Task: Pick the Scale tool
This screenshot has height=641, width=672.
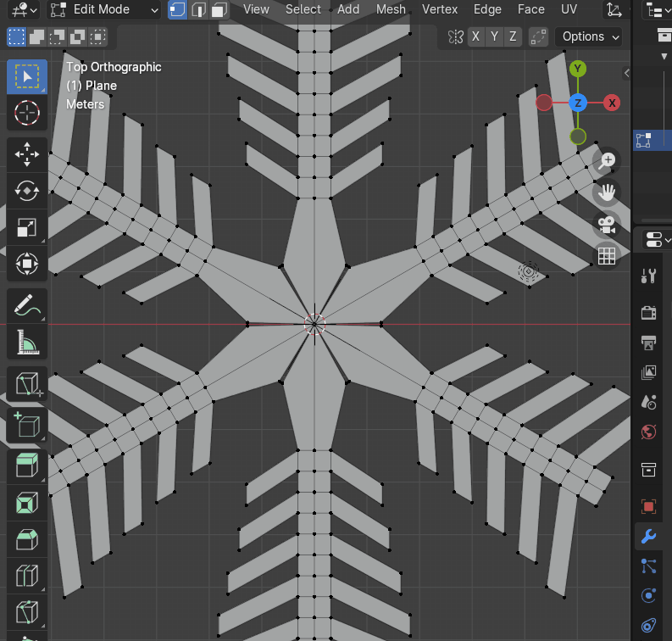Action: click(27, 227)
